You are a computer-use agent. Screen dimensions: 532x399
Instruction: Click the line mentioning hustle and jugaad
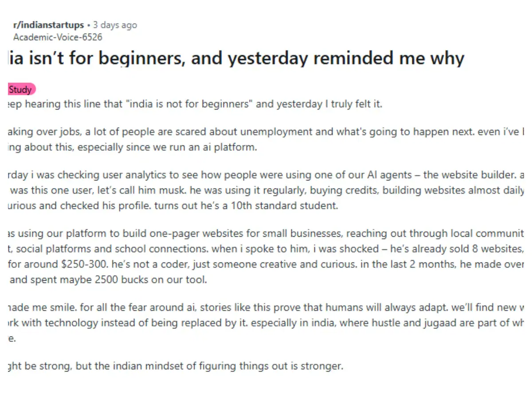pyautogui.click(x=266, y=323)
